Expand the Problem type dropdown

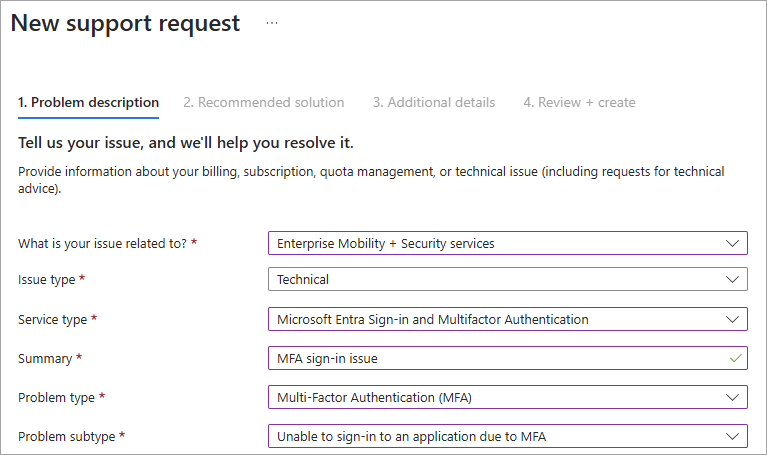tap(508, 397)
